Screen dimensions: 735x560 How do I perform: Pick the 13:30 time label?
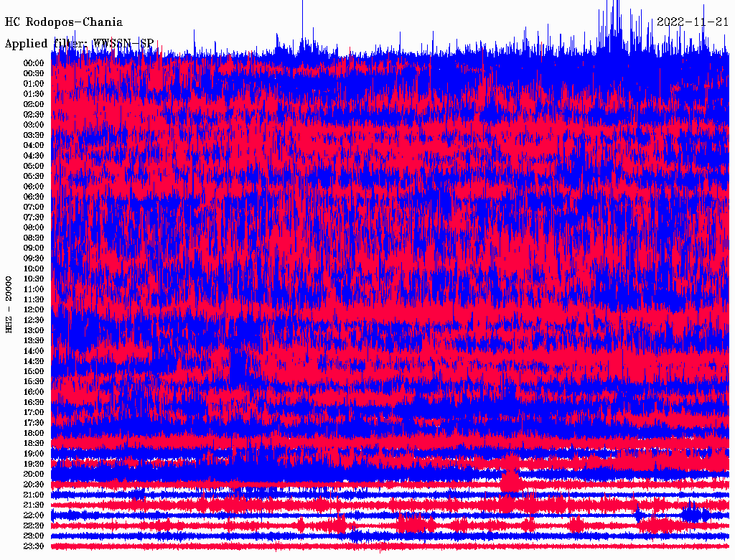pos(34,341)
